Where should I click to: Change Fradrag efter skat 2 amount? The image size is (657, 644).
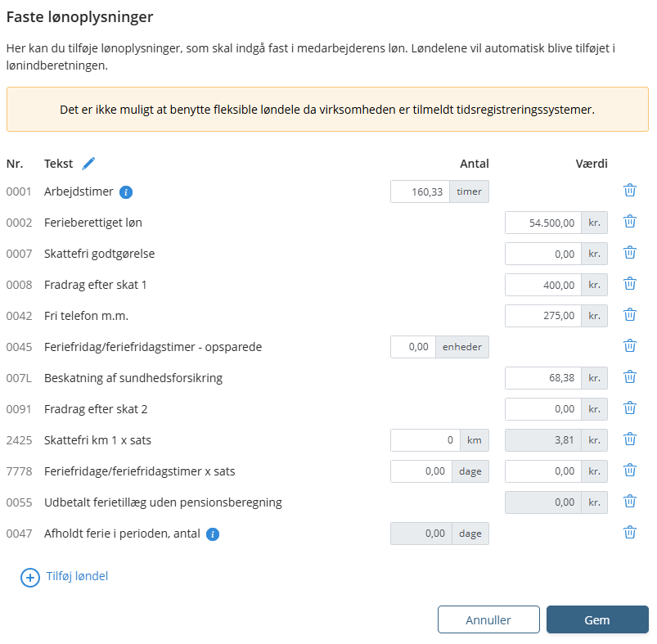(543, 409)
